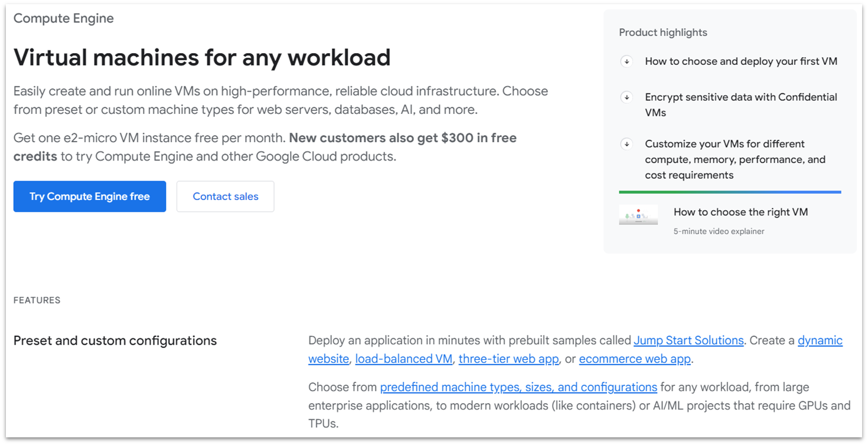Click 'Preset and custom configurations' heading
The image size is (868, 445).
point(115,341)
